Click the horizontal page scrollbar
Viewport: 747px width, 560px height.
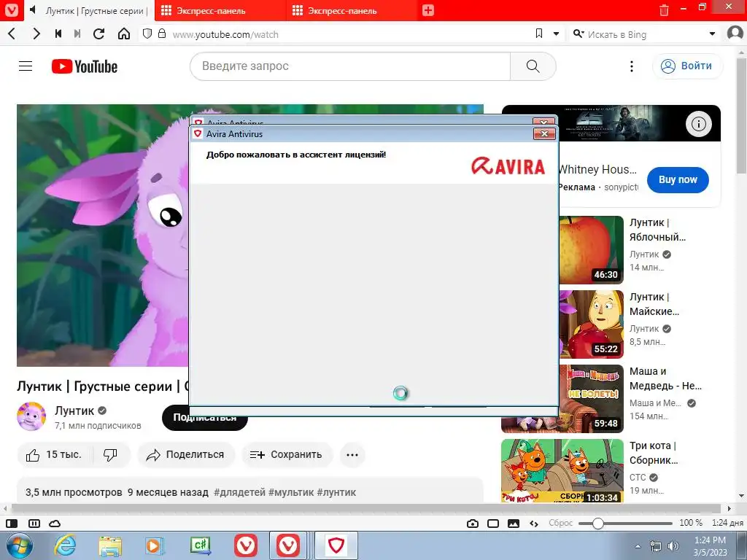tap(367, 508)
